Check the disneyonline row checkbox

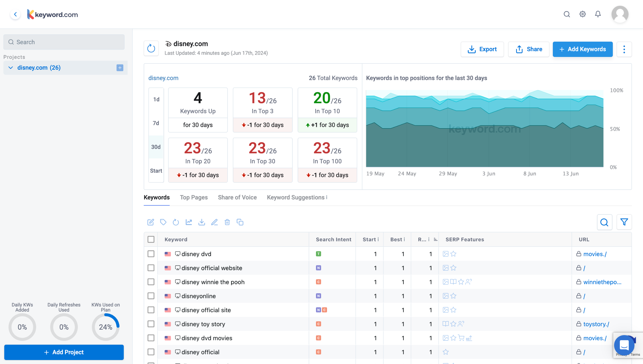(151, 296)
